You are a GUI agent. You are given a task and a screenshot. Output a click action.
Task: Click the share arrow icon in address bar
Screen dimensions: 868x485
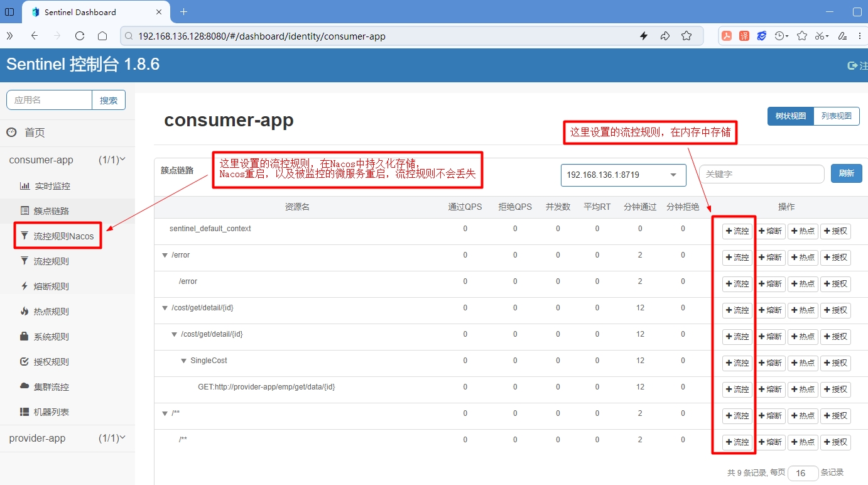665,36
